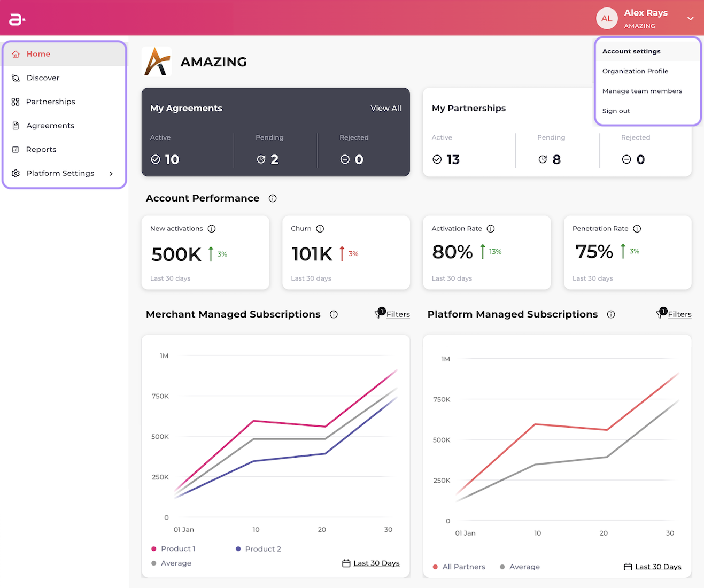Image resolution: width=704 pixels, height=588 pixels.
Task: Click Merchant Managed Subscriptions info icon
Action: 334,314
